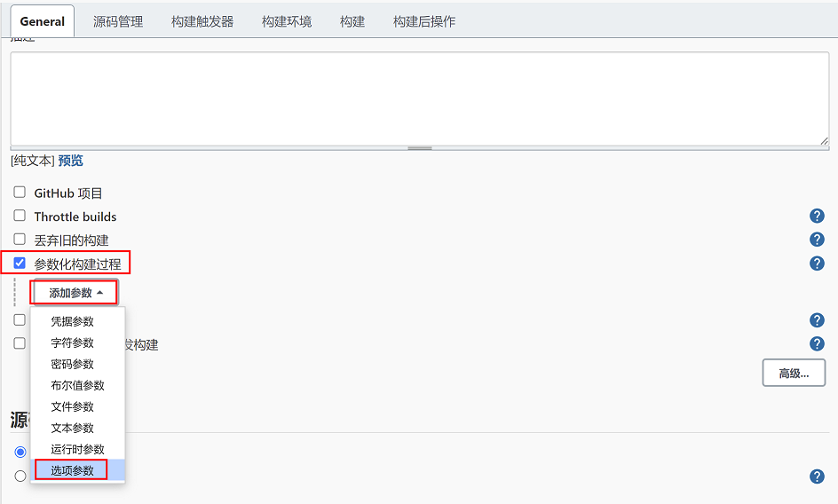Viewport: 838px width, 504px height.
Task: Collapse the 添加参数 dropdown button
Action: [x=75, y=293]
